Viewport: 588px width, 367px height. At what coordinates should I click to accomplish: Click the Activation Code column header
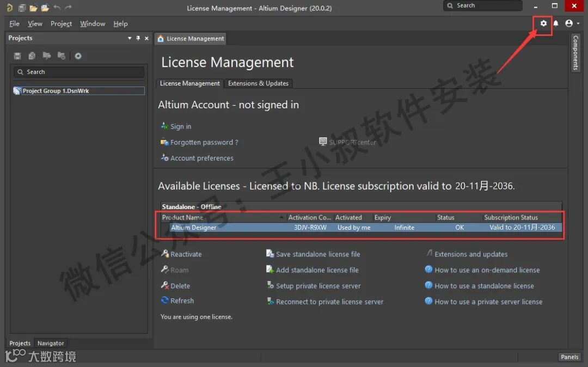(309, 217)
